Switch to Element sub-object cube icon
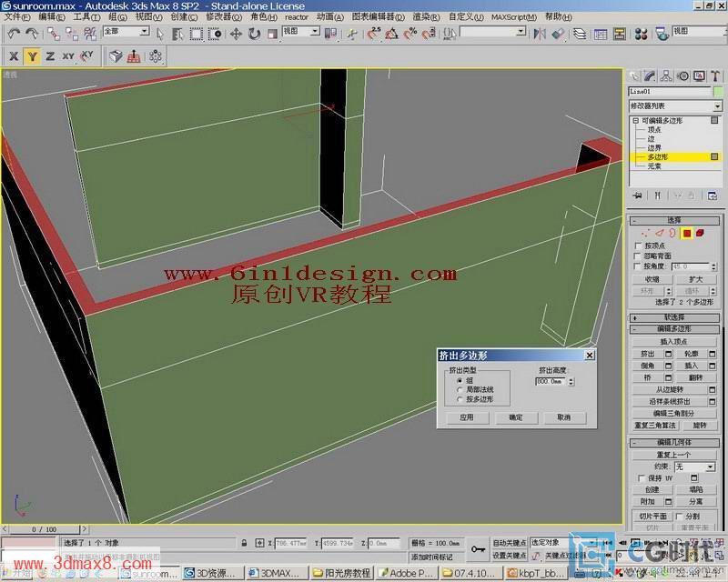 coord(700,233)
